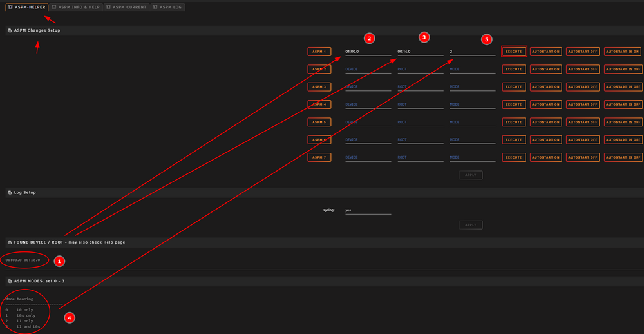The height and width of the screenshot is (334, 644).
Task: Execute the ASPM 3 row
Action: coord(514,87)
